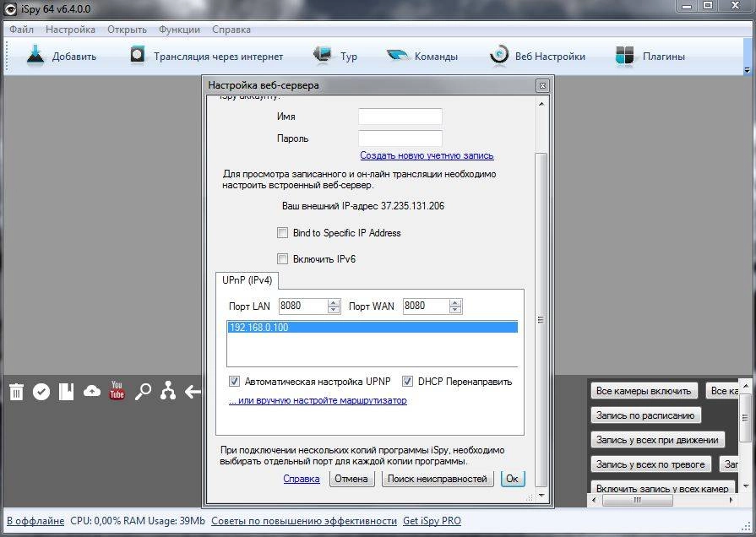Select 192.168.0.100 in the IP list

tap(373, 328)
